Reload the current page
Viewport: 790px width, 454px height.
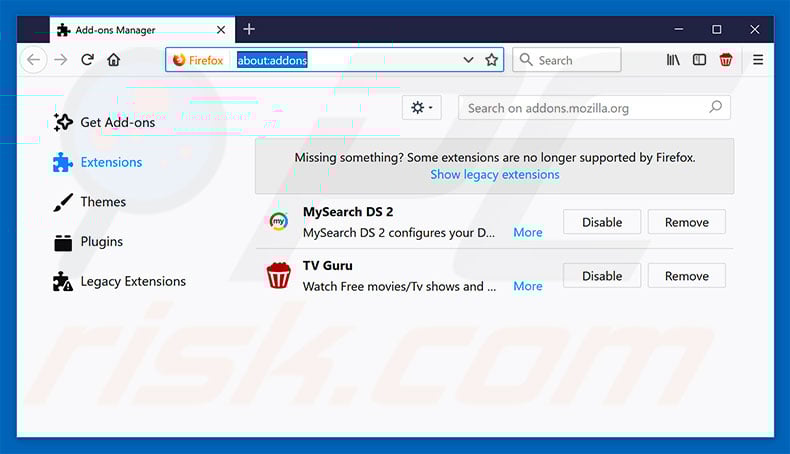click(x=87, y=59)
